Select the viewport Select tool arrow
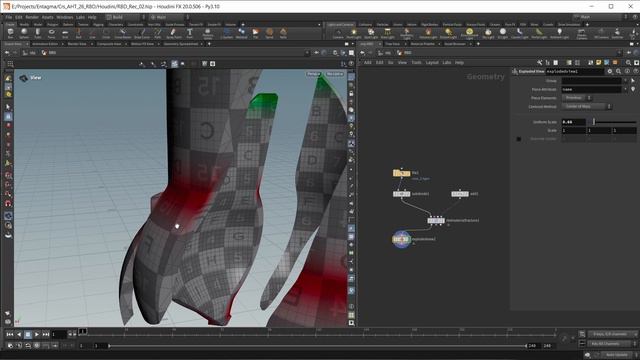The height and width of the screenshot is (360, 640). coord(8,107)
